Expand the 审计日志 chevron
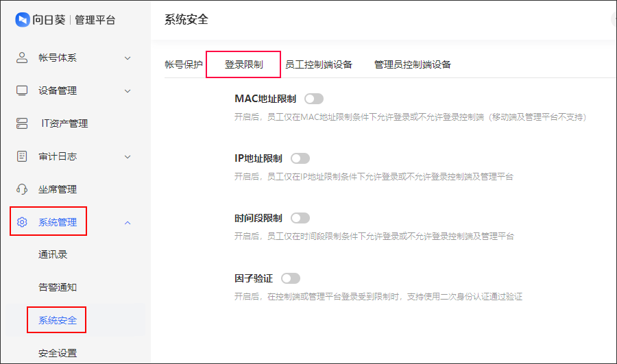This screenshot has width=617, height=364. coord(128,156)
